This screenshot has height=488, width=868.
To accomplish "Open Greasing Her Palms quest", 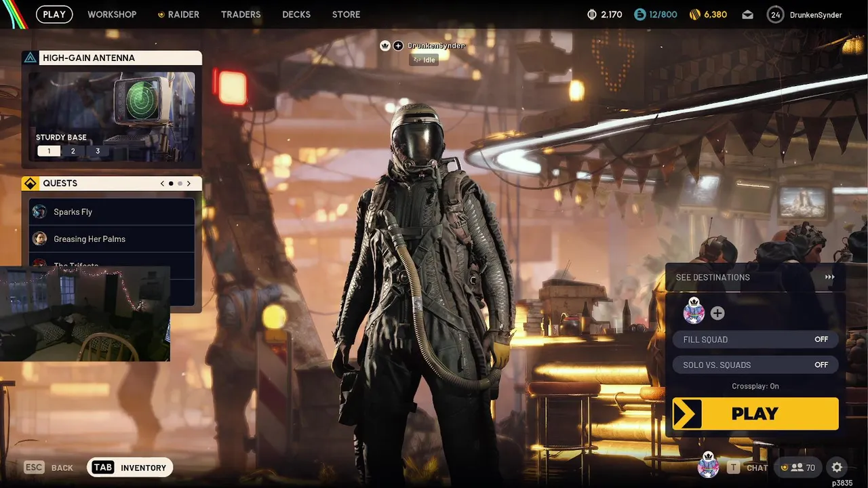I will [112, 239].
